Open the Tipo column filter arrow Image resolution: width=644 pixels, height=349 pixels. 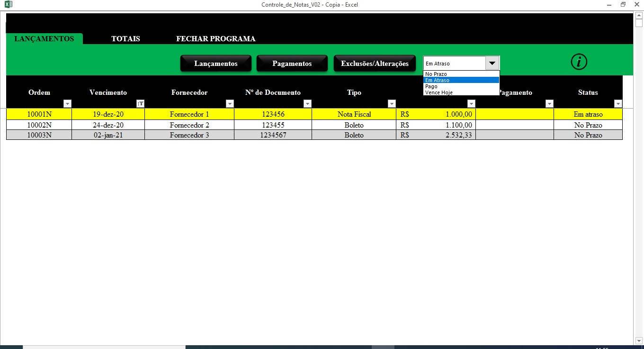point(392,103)
